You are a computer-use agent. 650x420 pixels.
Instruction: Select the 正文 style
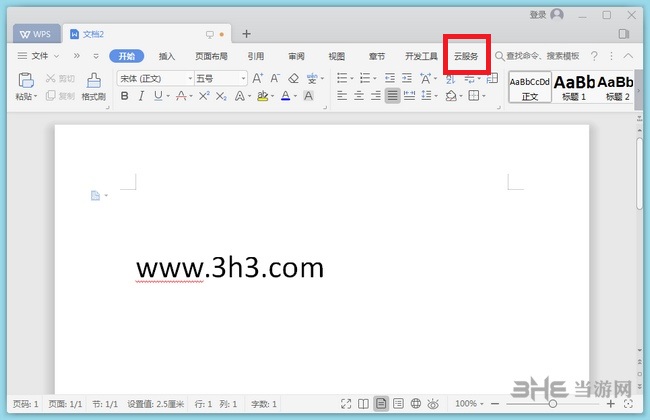point(530,87)
